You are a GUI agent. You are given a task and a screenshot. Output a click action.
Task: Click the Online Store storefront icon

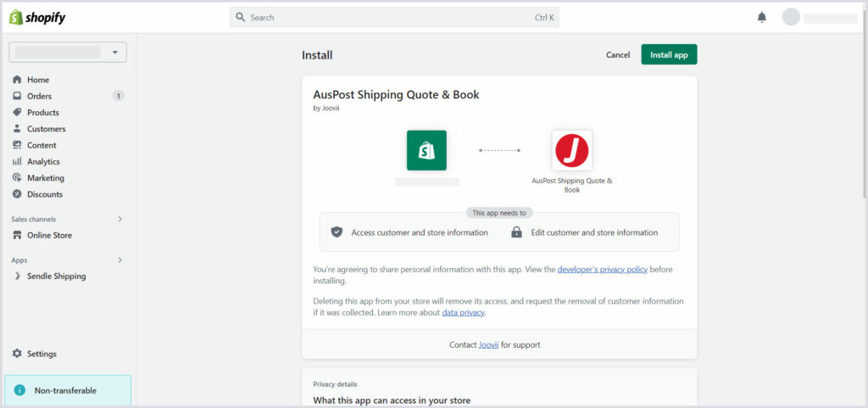17,235
